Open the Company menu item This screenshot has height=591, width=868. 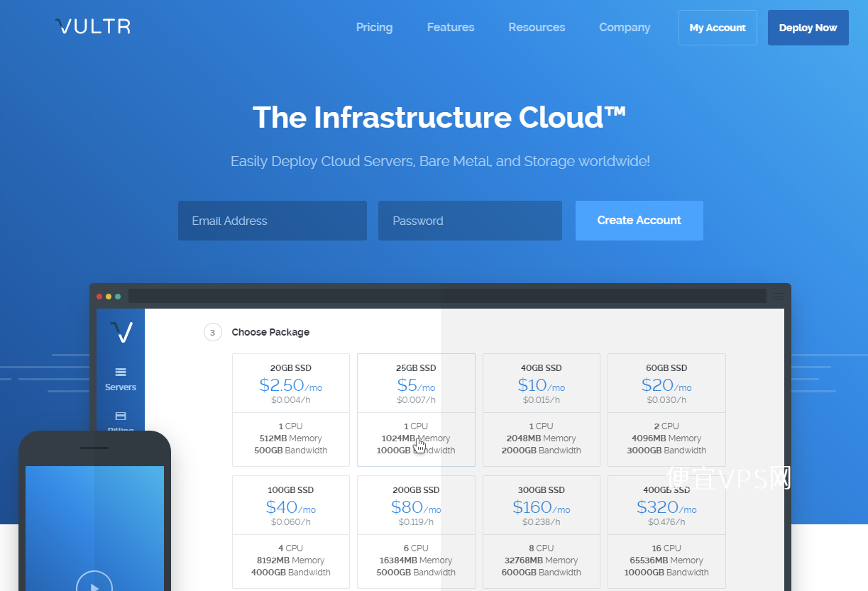tap(625, 28)
